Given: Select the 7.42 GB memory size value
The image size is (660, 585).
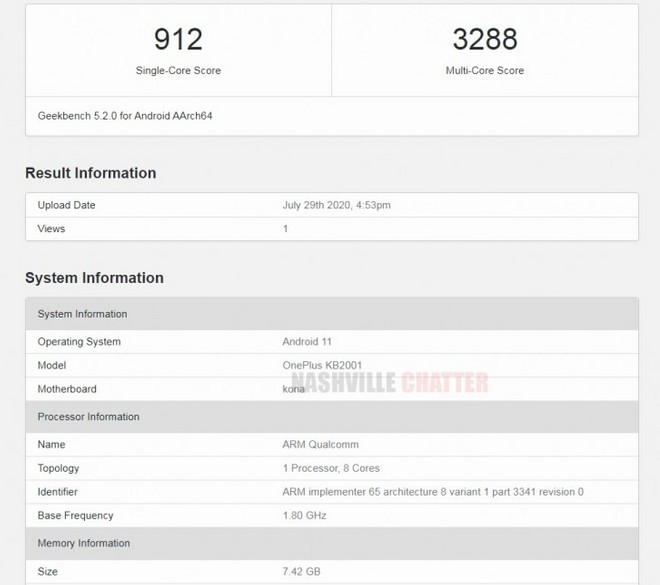Looking at the screenshot, I should pyautogui.click(x=301, y=571).
